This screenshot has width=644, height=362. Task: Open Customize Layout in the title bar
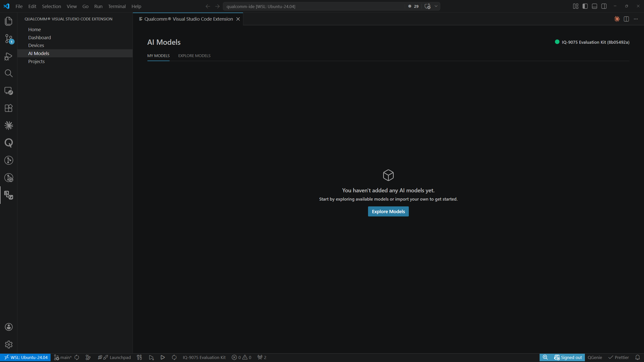click(x=576, y=6)
